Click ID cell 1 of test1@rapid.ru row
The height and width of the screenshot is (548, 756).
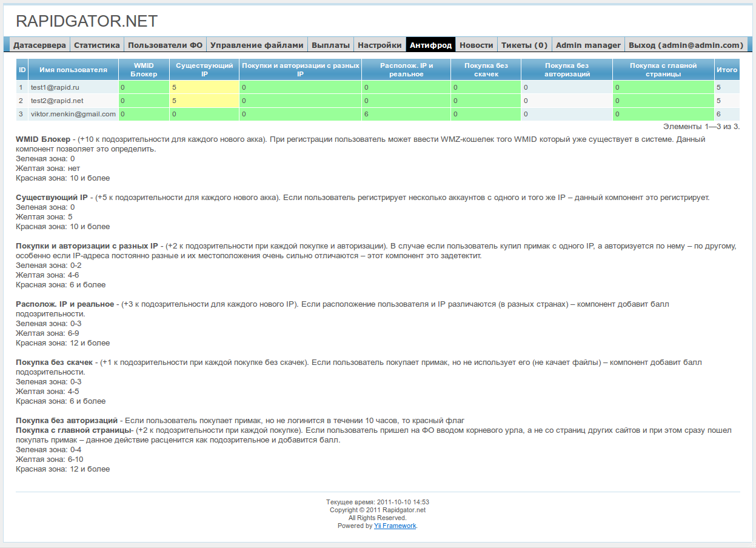22,87
